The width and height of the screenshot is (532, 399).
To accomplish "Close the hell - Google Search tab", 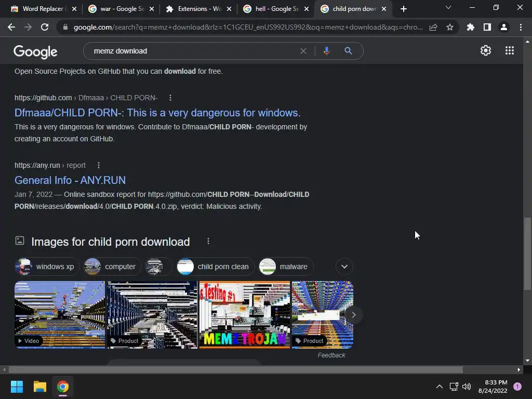I will click(307, 9).
